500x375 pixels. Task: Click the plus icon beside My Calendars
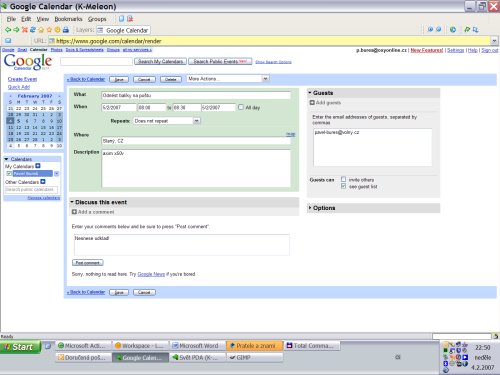click(38, 166)
